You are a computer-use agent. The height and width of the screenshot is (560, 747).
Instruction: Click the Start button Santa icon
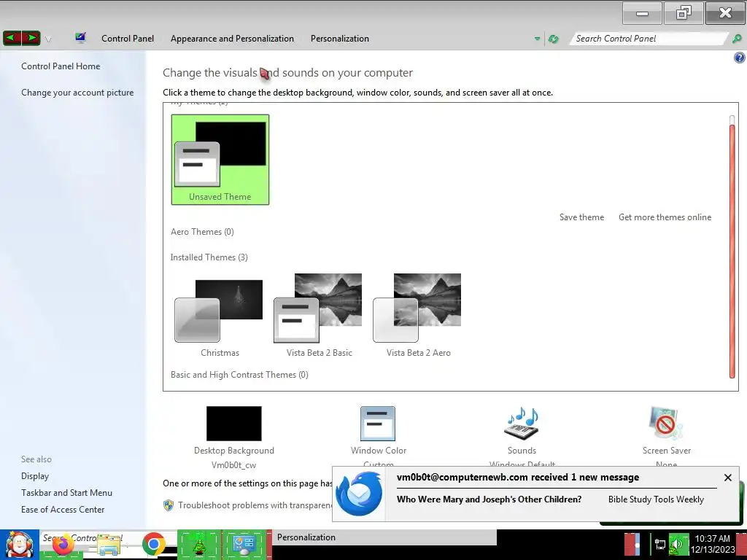(19, 545)
